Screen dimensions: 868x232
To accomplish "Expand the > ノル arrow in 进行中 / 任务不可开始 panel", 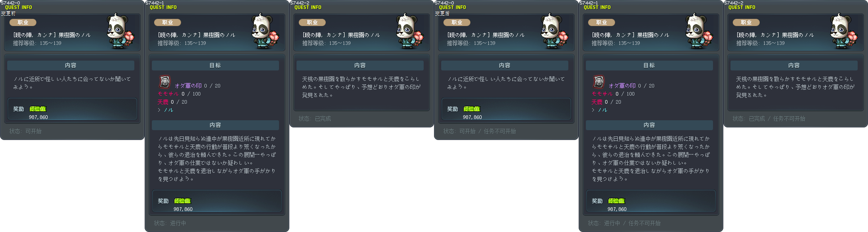I will pos(599,110).
